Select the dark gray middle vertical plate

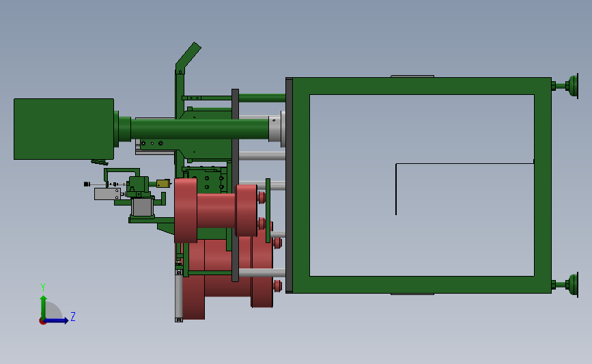tap(235, 185)
